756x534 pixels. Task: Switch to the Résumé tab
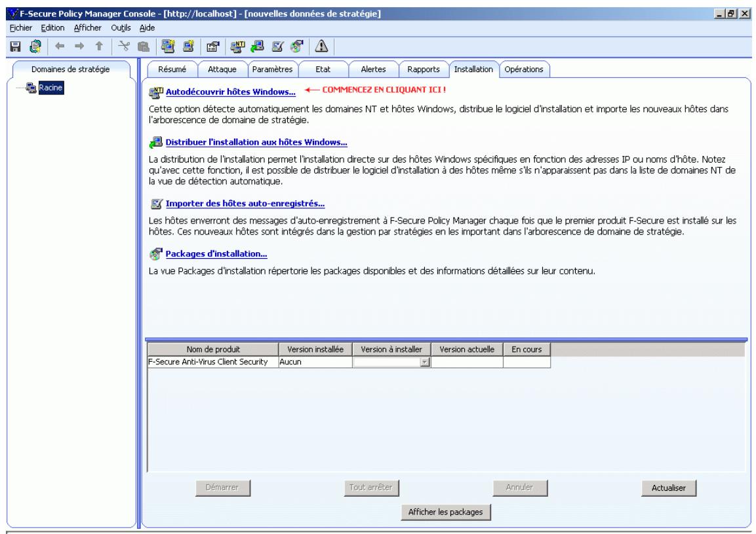click(172, 69)
